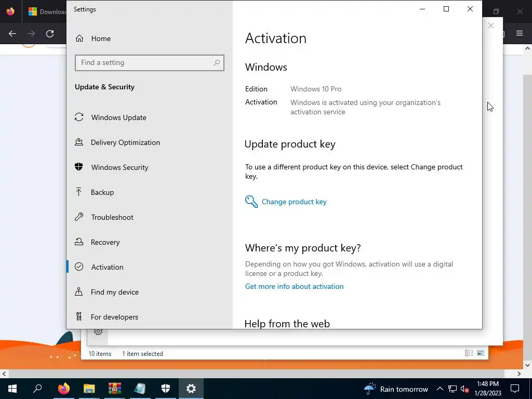Focus the Find a setting search box

pos(149,63)
